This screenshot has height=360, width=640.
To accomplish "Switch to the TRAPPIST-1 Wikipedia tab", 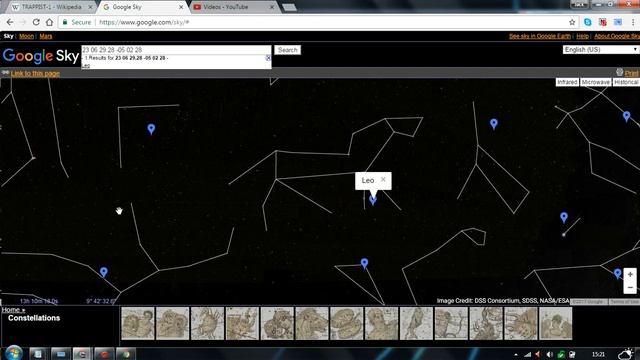I will [x=51, y=7].
